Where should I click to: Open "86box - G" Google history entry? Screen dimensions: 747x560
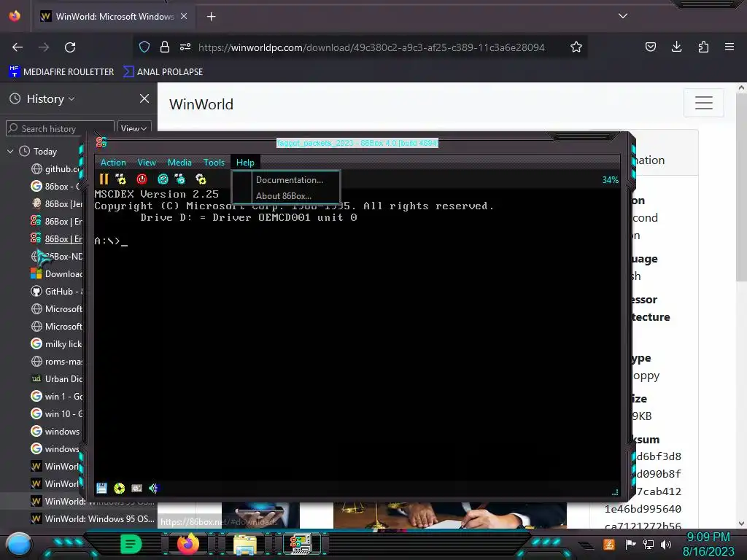point(57,186)
